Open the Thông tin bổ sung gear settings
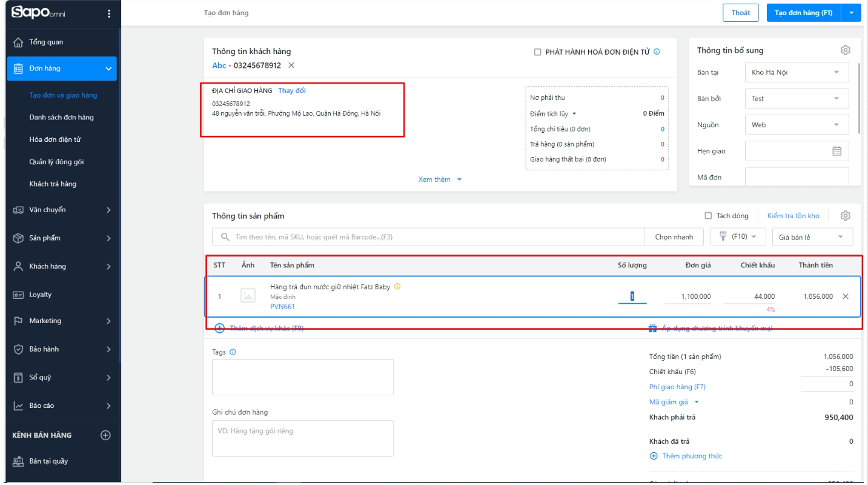The width and height of the screenshot is (868, 485). pos(846,50)
